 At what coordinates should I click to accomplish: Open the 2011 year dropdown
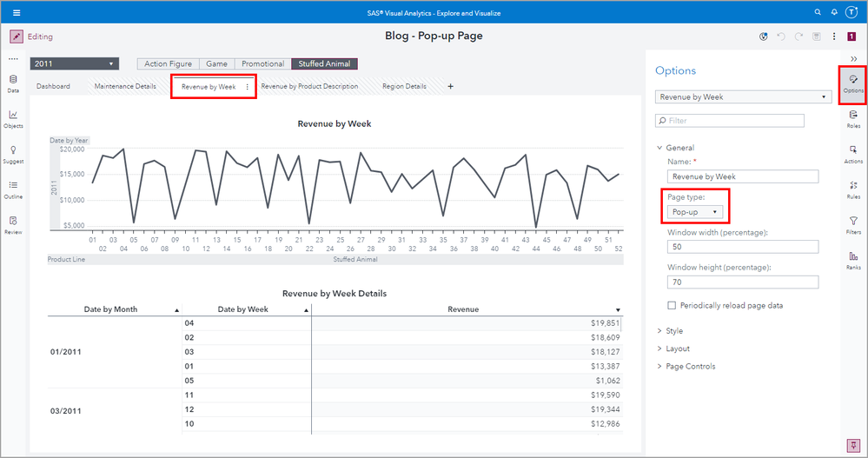[x=74, y=64]
